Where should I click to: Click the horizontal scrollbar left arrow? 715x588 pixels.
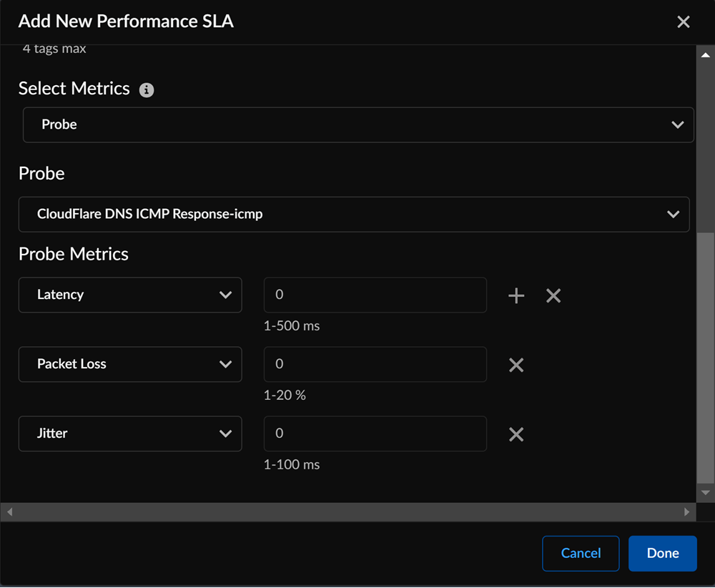[9, 512]
